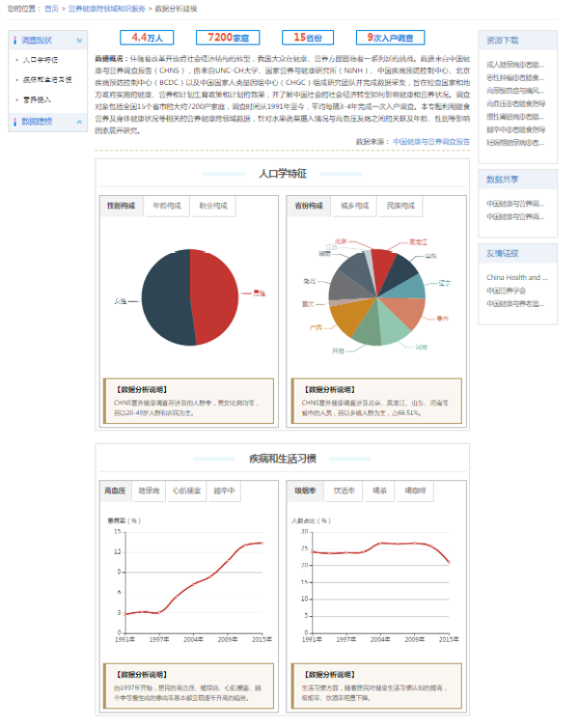Open 人口学特征 in the sidebar tree

pos(41,60)
